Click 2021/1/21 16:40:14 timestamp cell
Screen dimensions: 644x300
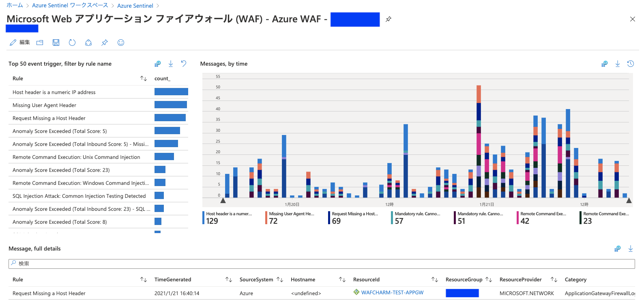[x=177, y=293]
